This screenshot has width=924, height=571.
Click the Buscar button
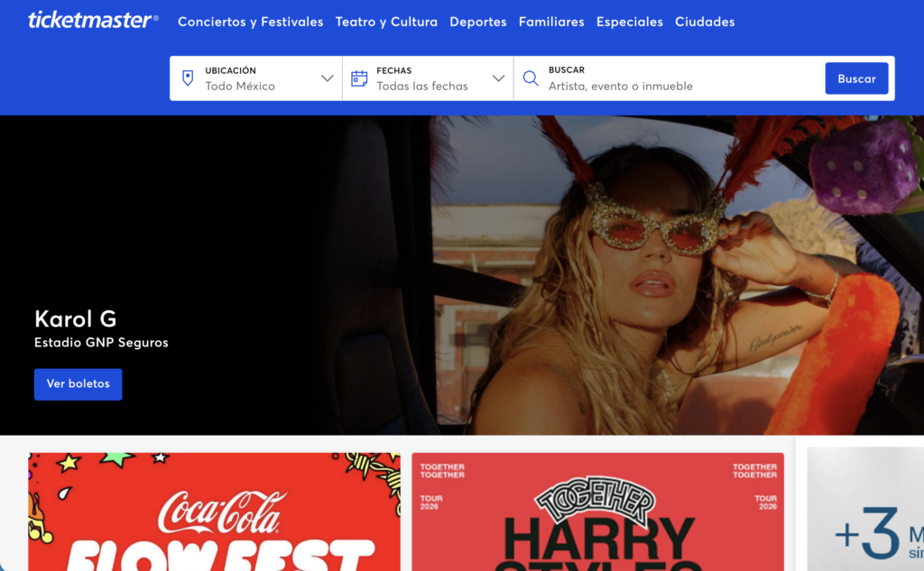856,78
